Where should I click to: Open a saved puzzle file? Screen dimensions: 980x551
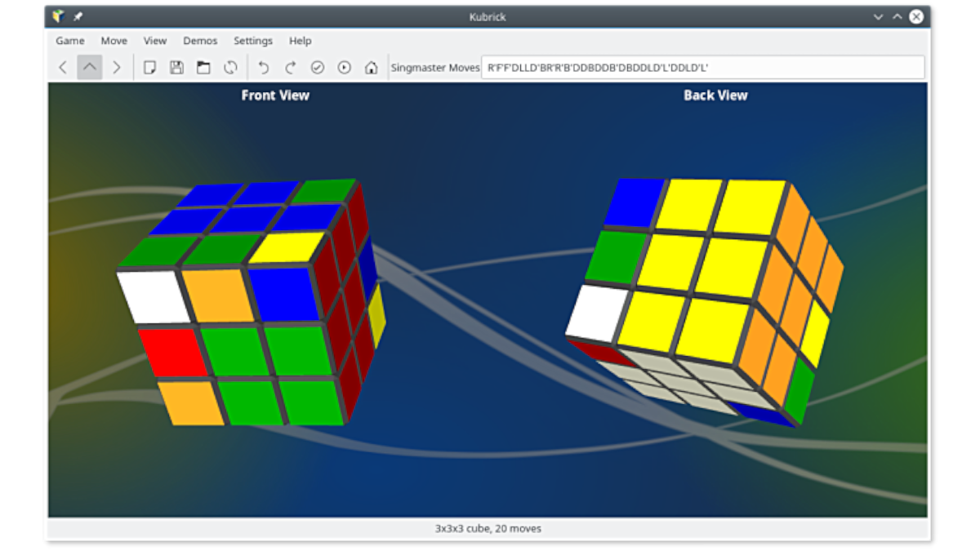click(203, 67)
